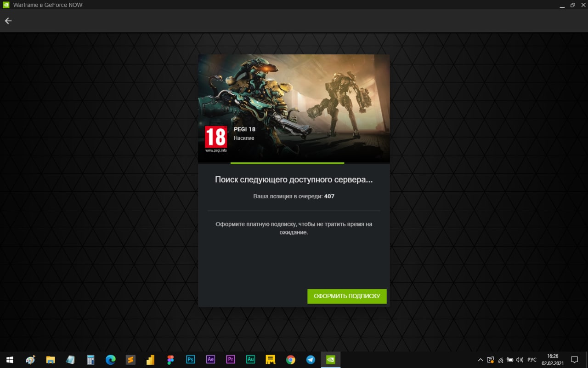Close the GeForce NOW window
This screenshot has height=368, width=588.
(582, 5)
